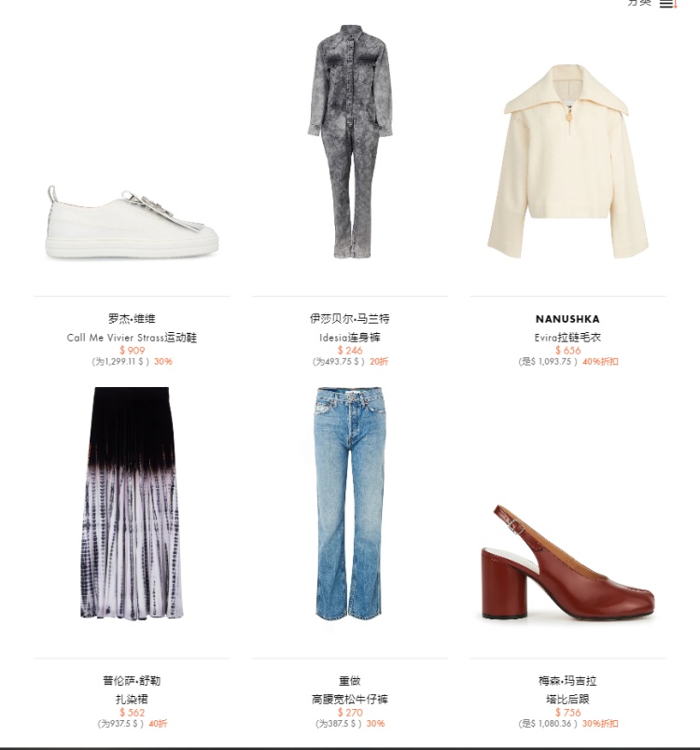Click the white Vivier sneaker image
The height and width of the screenshot is (750, 700).
coord(132,222)
